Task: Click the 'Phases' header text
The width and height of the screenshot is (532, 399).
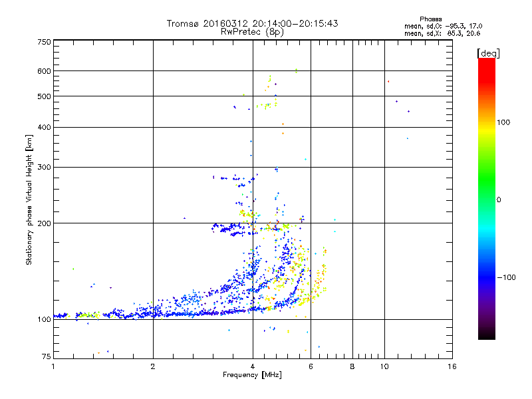Action: pos(430,19)
